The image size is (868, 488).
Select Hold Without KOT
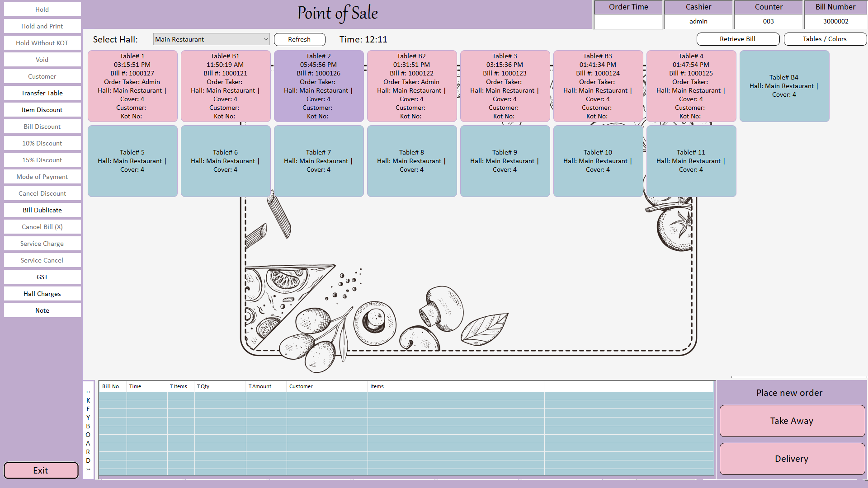click(x=42, y=43)
